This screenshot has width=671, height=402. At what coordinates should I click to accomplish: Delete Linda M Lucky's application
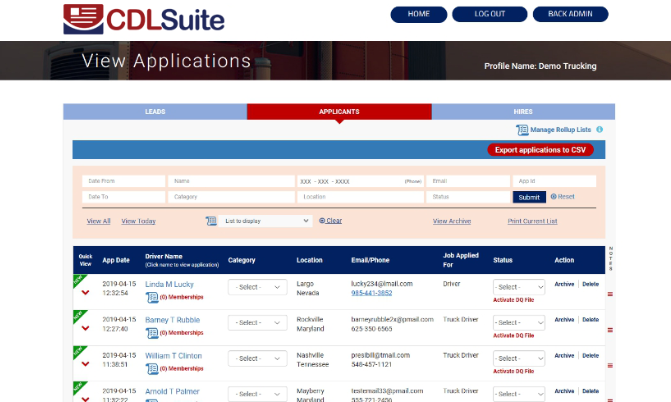point(591,284)
